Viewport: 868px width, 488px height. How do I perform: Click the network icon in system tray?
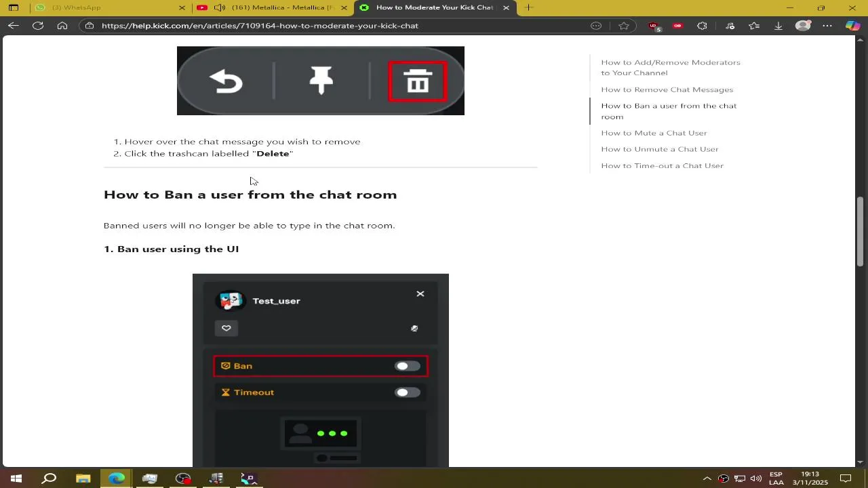740,479
